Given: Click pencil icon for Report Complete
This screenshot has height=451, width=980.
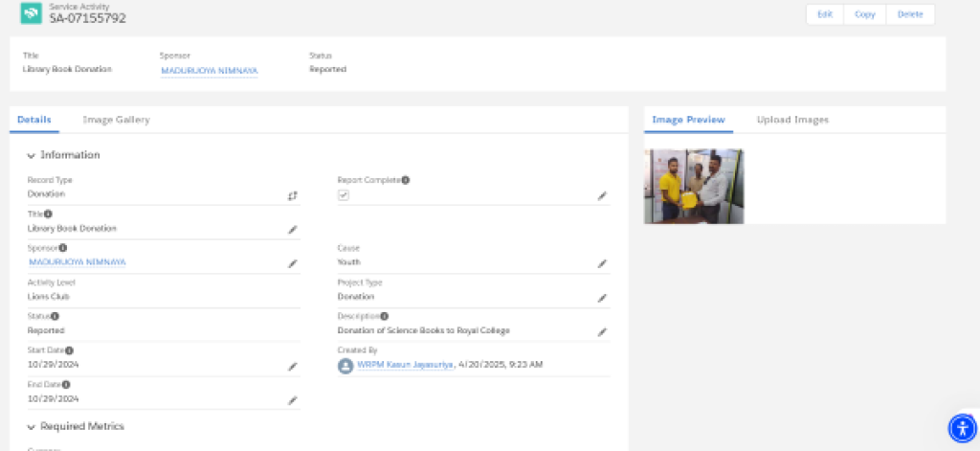Looking at the screenshot, I should [602, 195].
